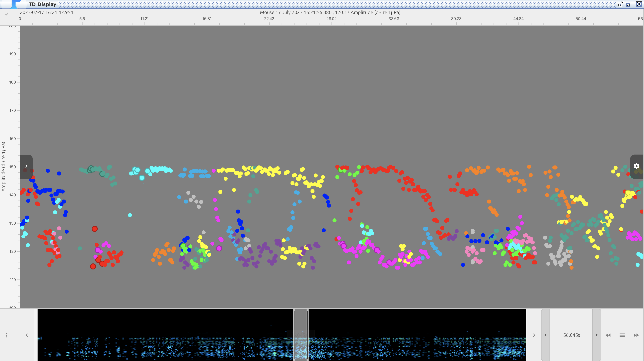The height and width of the screenshot is (361, 644).
Task: Click the spectrogram overview thumbnail
Action: coord(282,335)
